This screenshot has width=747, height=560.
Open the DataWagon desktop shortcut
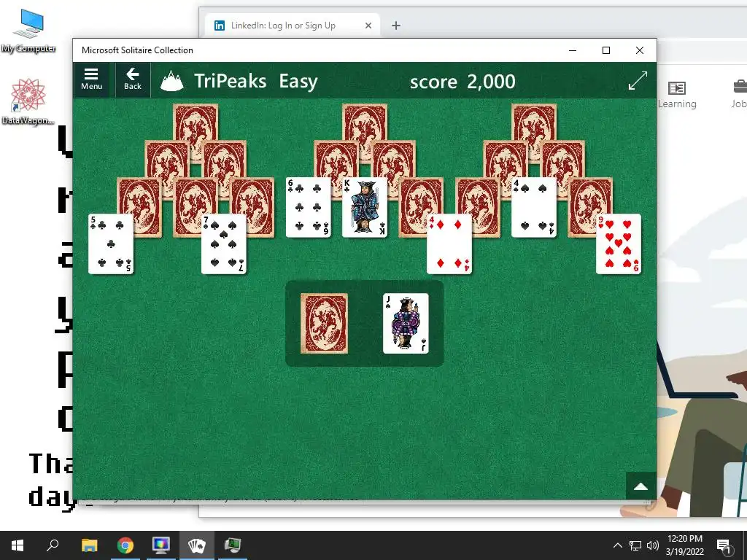pos(28,102)
